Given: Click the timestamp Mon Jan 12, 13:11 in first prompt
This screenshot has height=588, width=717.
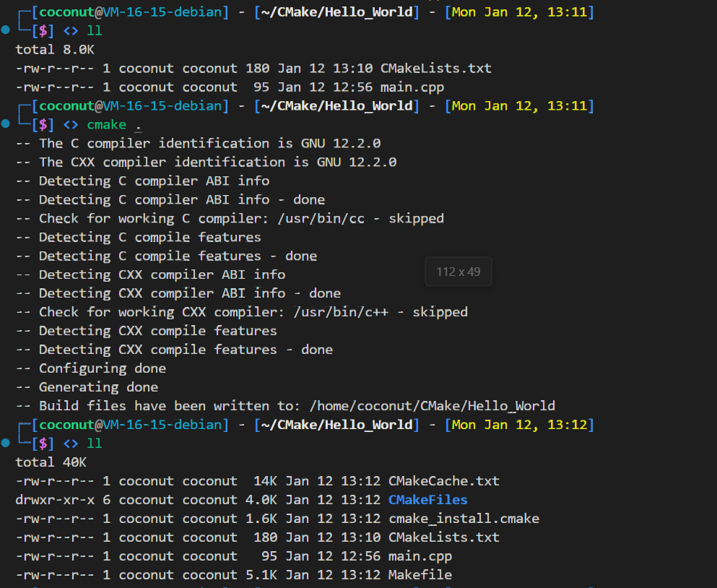Looking at the screenshot, I should [x=519, y=12].
